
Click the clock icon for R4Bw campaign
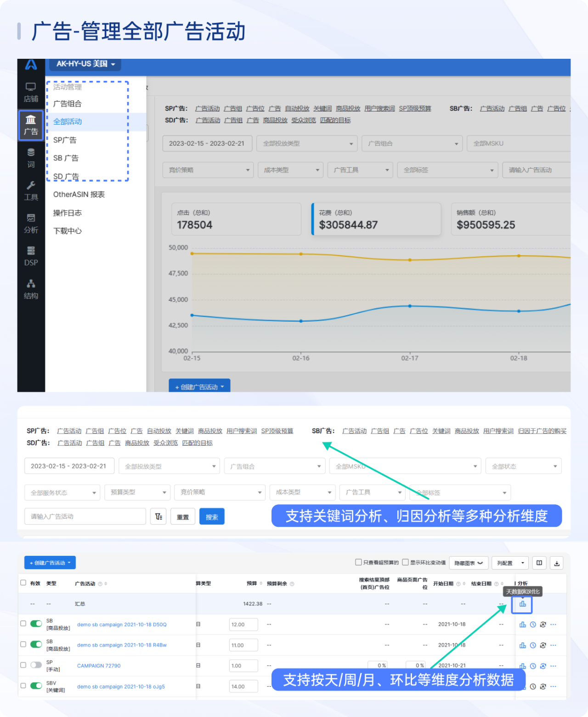coord(533,645)
